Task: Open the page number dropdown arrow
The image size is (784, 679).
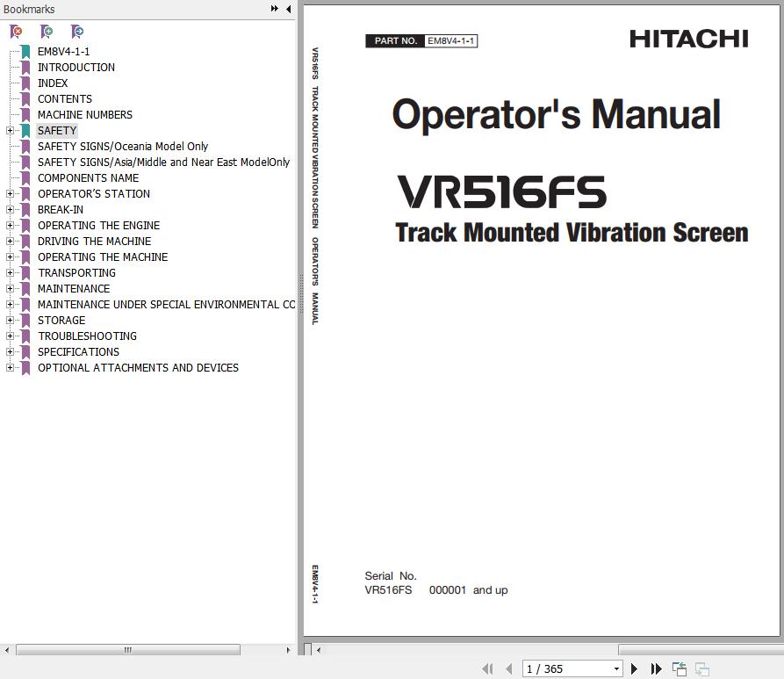Action: [616, 668]
